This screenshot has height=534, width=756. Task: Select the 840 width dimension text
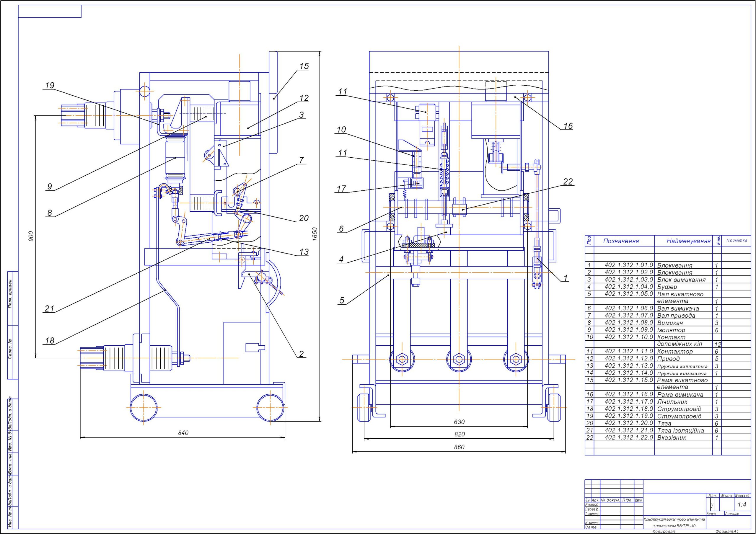tap(183, 432)
